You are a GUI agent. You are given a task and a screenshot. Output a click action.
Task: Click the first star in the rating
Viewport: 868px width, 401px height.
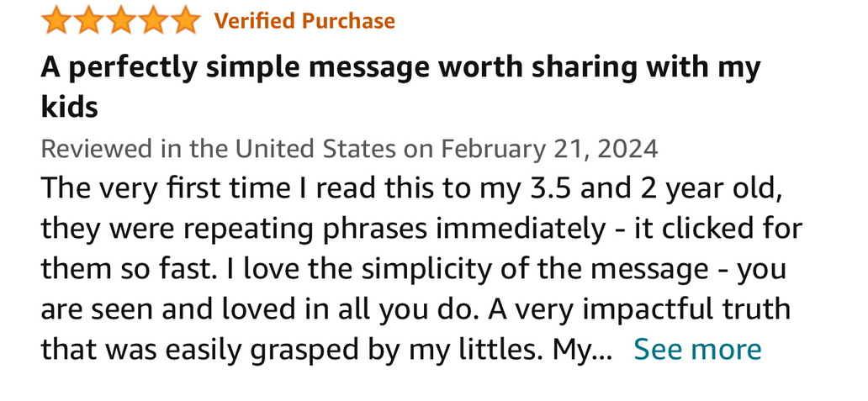coord(57,20)
